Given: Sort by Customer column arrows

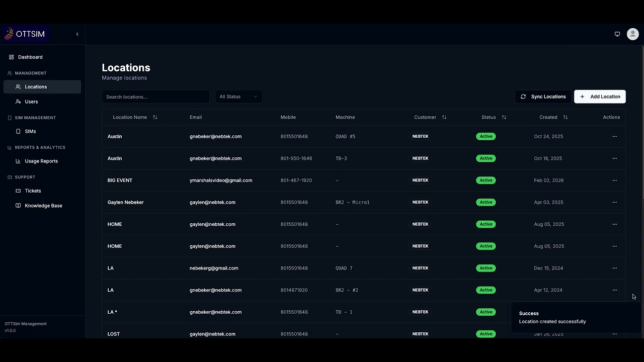Looking at the screenshot, I should click(x=444, y=117).
